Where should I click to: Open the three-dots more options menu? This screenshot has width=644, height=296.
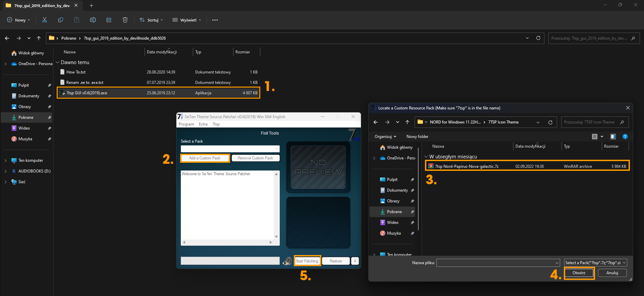(x=215, y=20)
